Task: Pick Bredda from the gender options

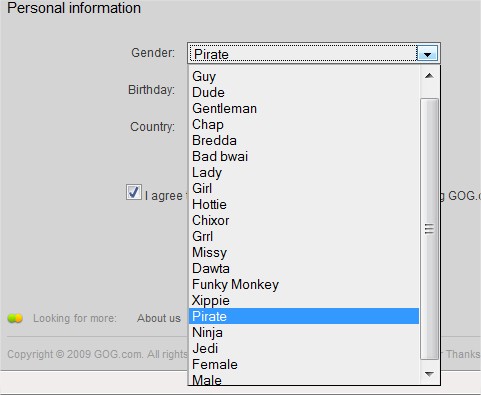Action: click(x=304, y=140)
